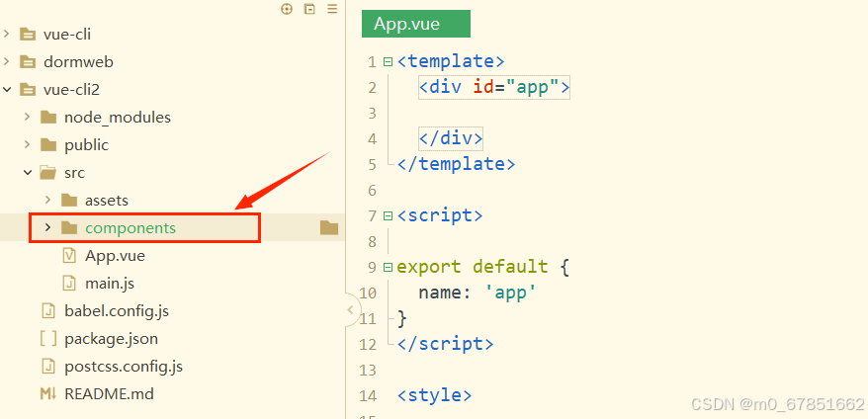
Task: Select the node_modules folder name
Action: click(x=118, y=118)
